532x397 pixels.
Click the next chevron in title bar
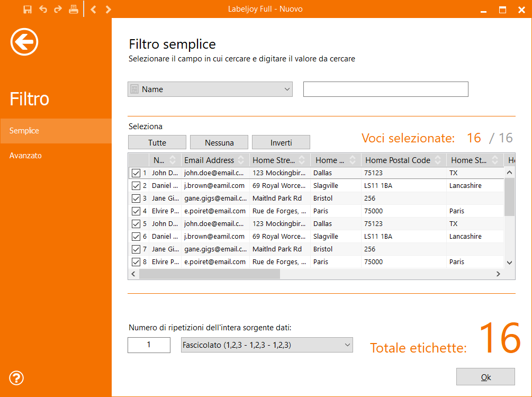point(109,9)
